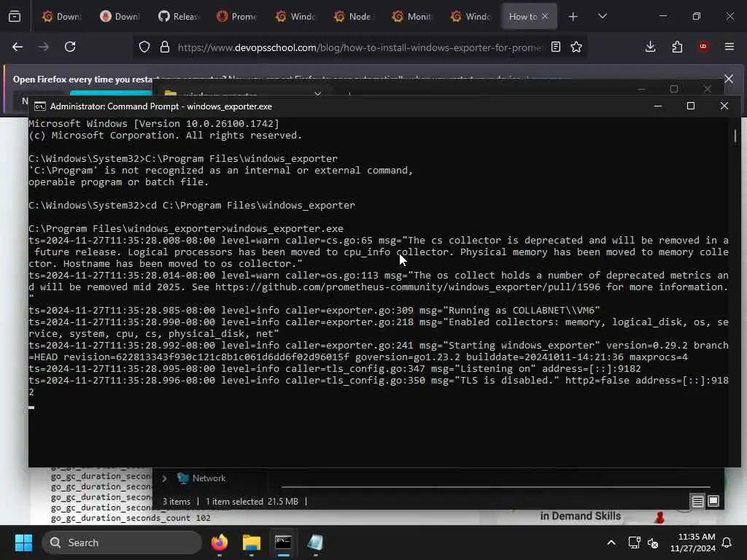Switch to the 'Monit' tab
Viewport: 747px width, 560px height.
pyautogui.click(x=411, y=17)
